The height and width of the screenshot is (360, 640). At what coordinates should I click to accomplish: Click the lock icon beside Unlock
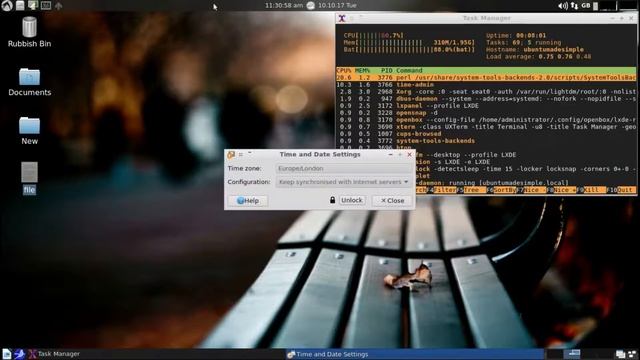[332, 200]
